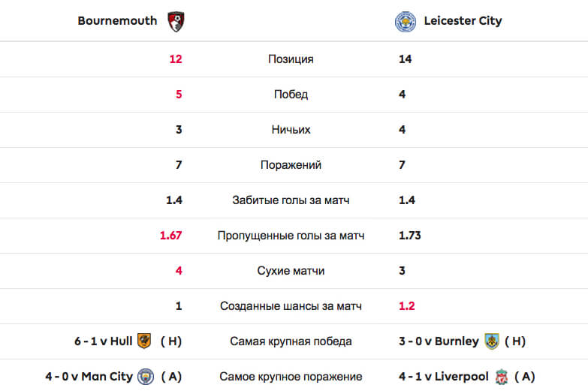Click the Leicester City club crest
The image size is (588, 391).
click(x=406, y=21)
